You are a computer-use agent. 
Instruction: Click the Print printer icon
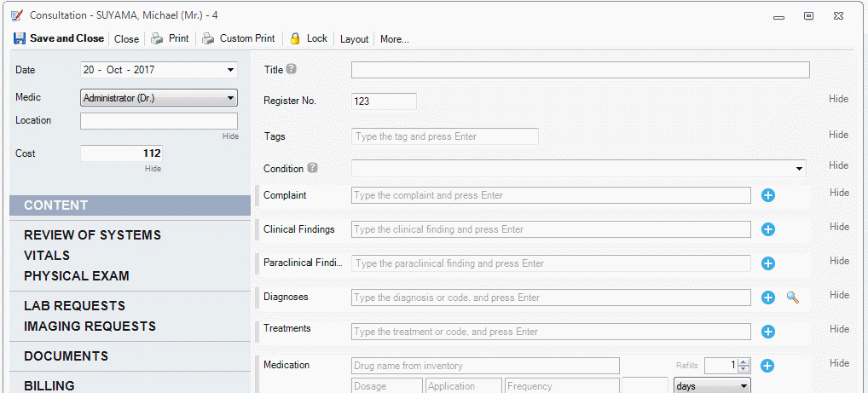pyautogui.click(x=157, y=38)
